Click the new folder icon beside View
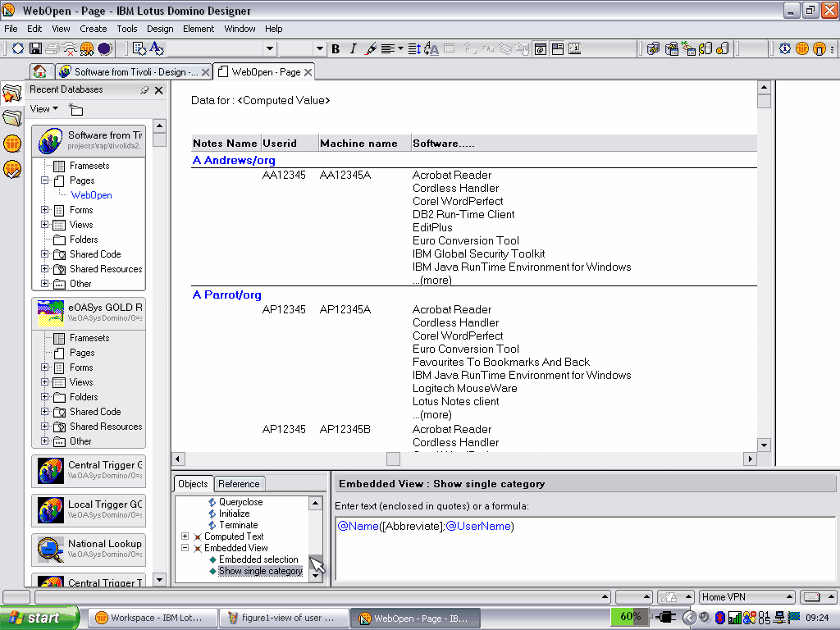This screenshot has height=630, width=840. coord(75,109)
